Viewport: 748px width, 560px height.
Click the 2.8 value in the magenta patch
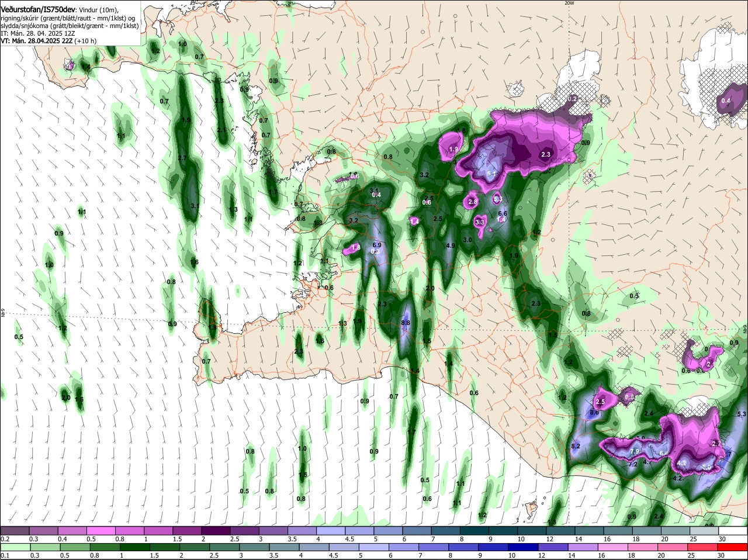coord(473,202)
